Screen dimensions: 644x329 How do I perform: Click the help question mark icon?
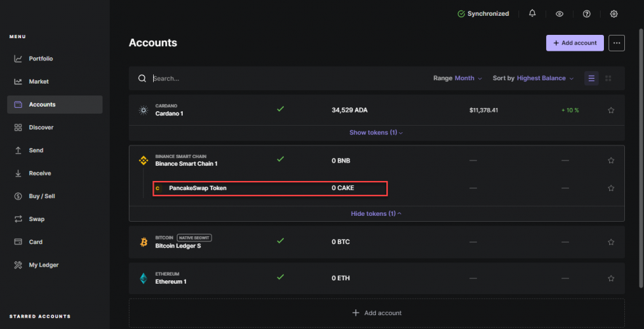pos(587,14)
